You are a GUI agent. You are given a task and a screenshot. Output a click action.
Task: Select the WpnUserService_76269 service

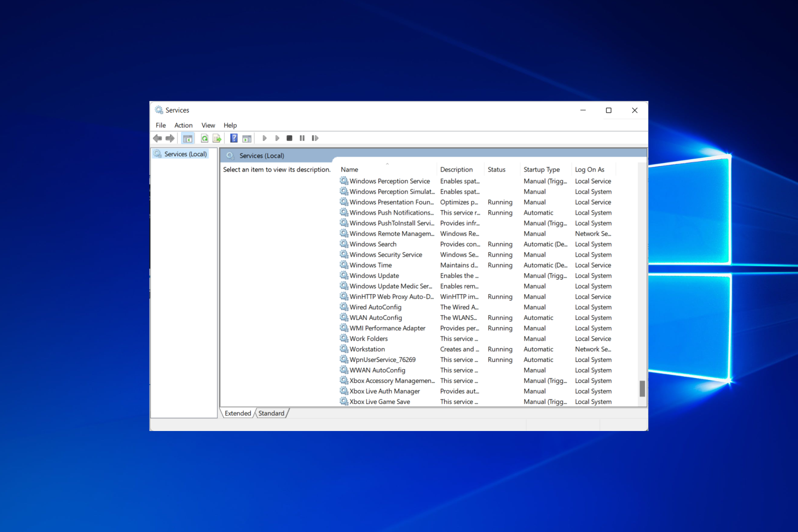tap(382, 360)
